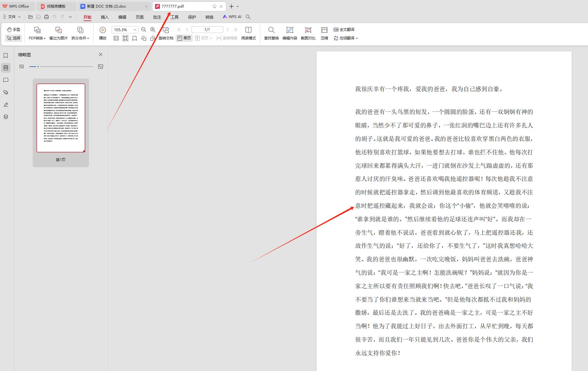588x371 pixels.
Task: Switch to the 插入 ribbon tab
Action: tap(105, 17)
